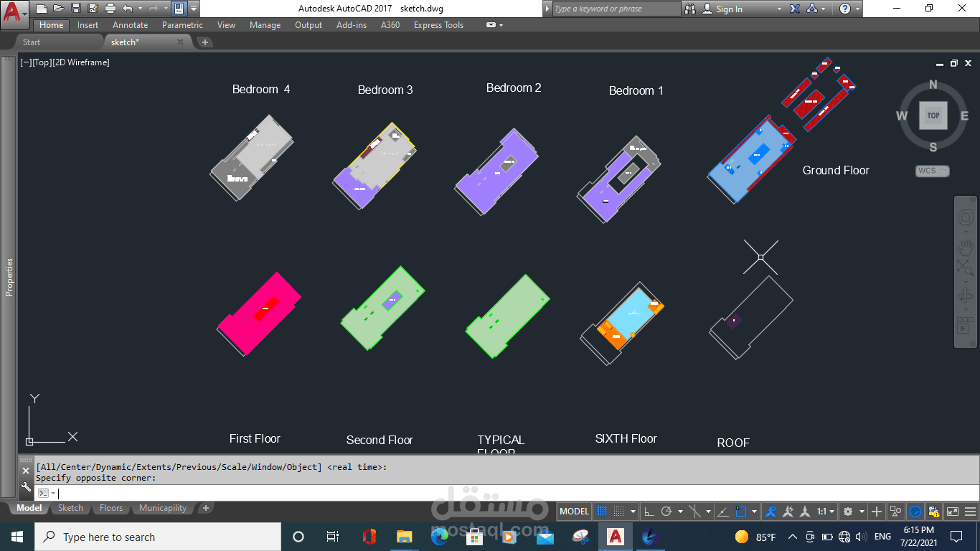Click in the keyword search field
The height and width of the screenshot is (551, 980).
click(616, 9)
